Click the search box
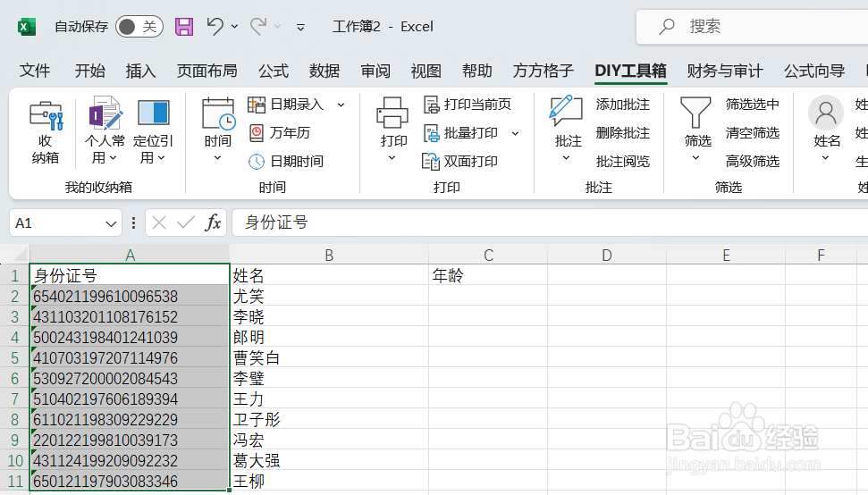868x495 pixels. point(753,27)
